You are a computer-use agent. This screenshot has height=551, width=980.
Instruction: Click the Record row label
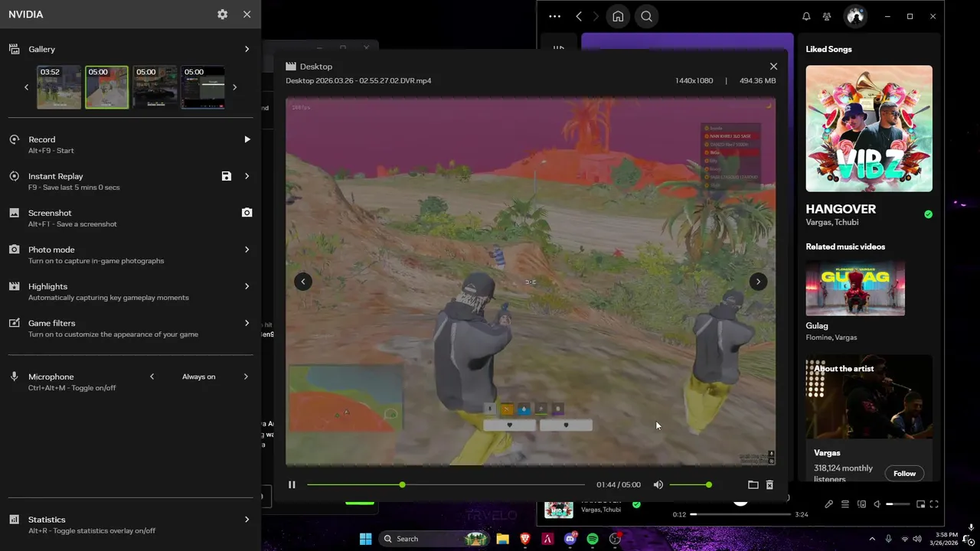(x=42, y=139)
